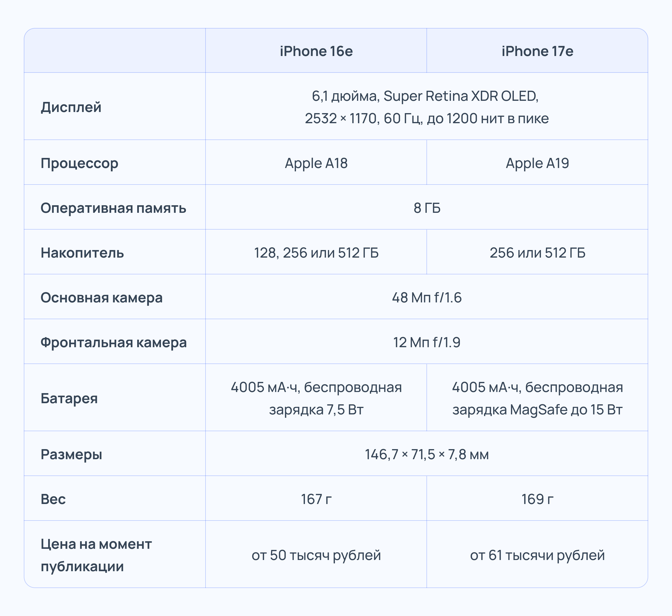This screenshot has height=616, width=672.
Task: Select the Дисплей row label
Action: [71, 107]
